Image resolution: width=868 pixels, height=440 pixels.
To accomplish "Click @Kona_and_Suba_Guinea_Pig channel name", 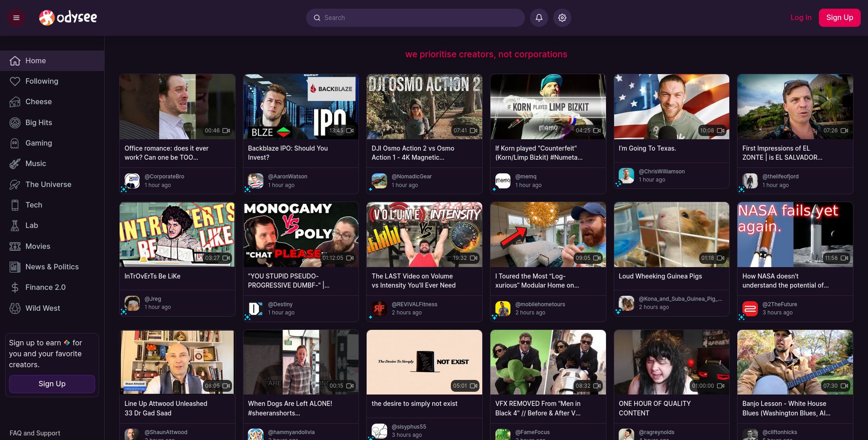I will [680, 299].
